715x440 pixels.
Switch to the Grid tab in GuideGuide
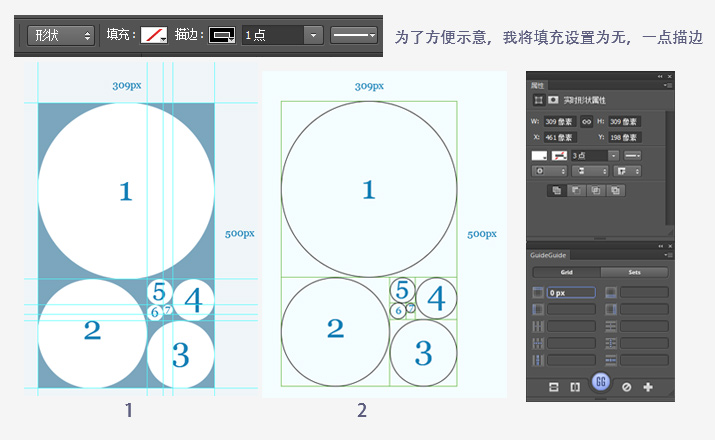coord(566,272)
